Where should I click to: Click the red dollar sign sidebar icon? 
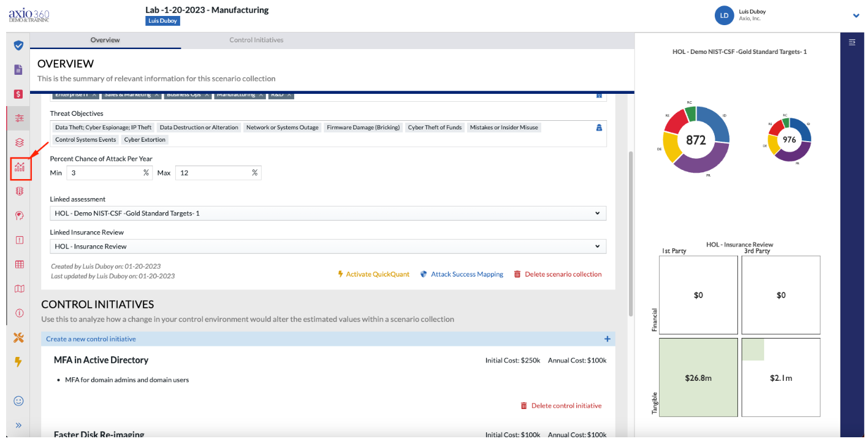click(18, 94)
